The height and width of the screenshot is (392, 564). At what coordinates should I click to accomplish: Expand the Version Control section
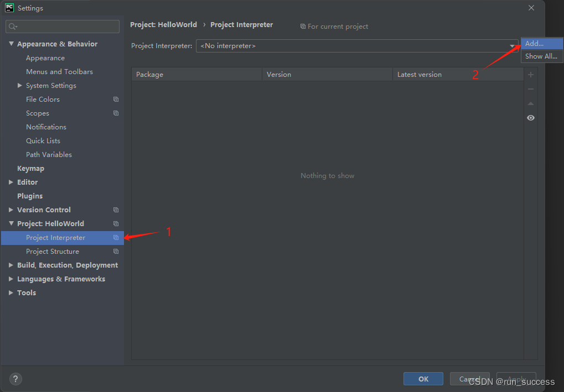point(11,210)
